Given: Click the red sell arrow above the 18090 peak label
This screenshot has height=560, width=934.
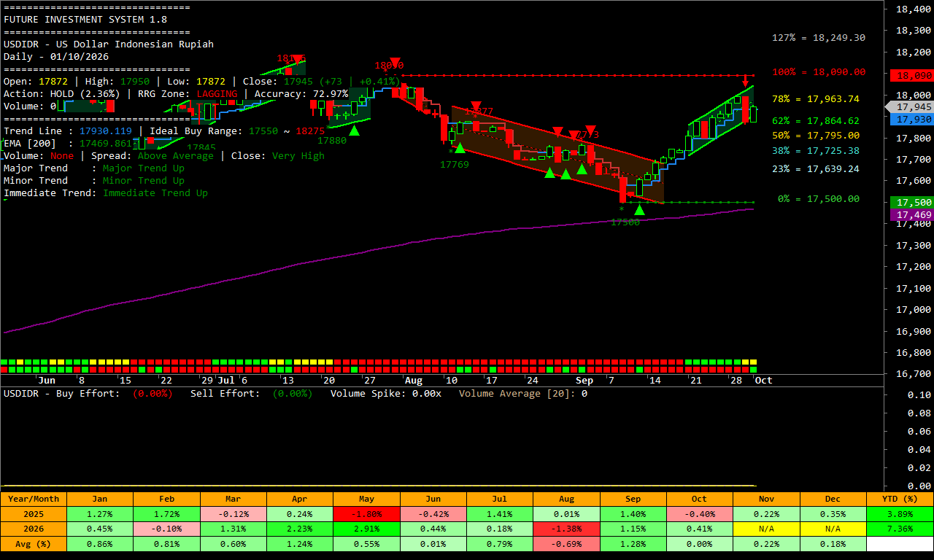Looking at the screenshot, I should pyautogui.click(x=395, y=63).
